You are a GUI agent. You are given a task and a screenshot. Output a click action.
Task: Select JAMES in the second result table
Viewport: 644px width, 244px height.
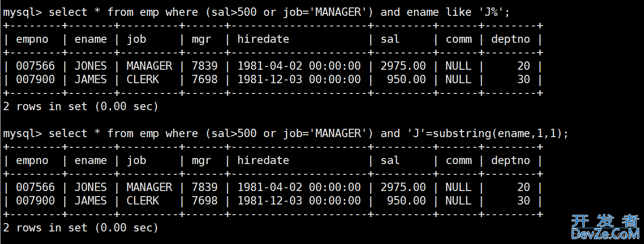click(x=91, y=201)
